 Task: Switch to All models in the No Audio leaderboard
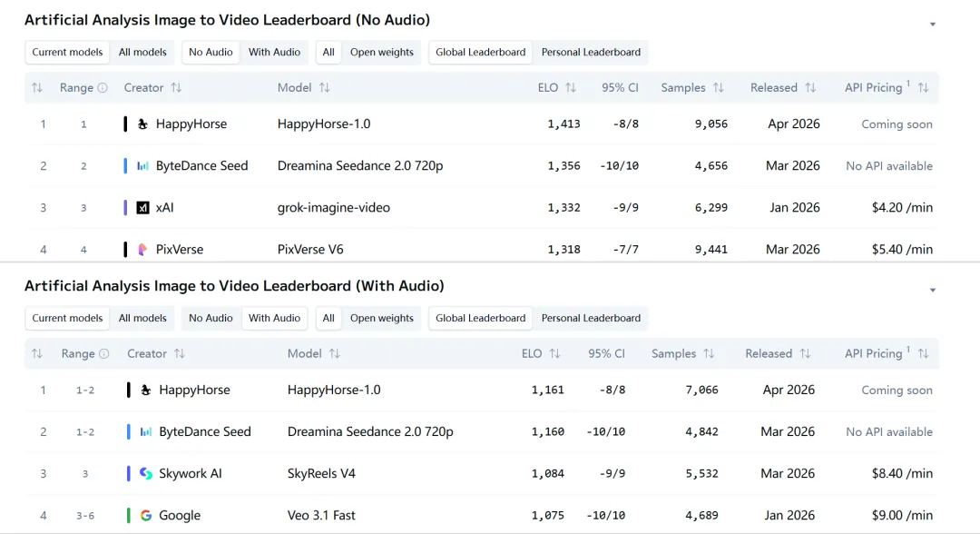coord(142,53)
